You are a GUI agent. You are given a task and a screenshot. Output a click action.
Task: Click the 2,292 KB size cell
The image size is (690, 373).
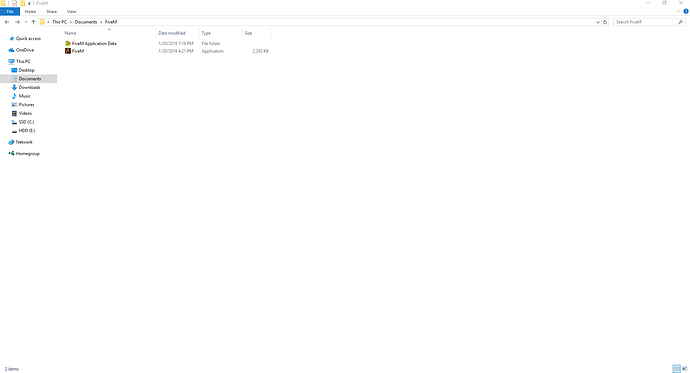coord(261,51)
